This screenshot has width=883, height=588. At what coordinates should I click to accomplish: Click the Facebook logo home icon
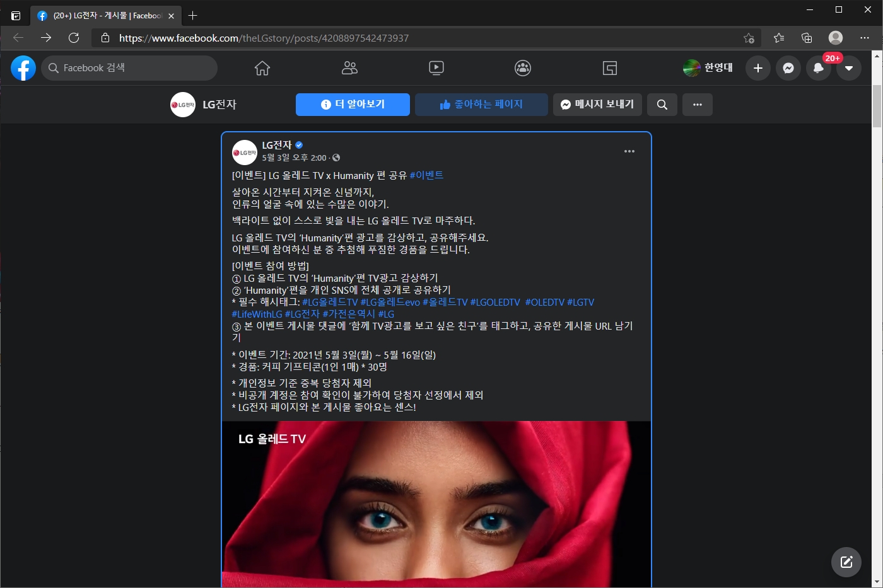pos(23,68)
